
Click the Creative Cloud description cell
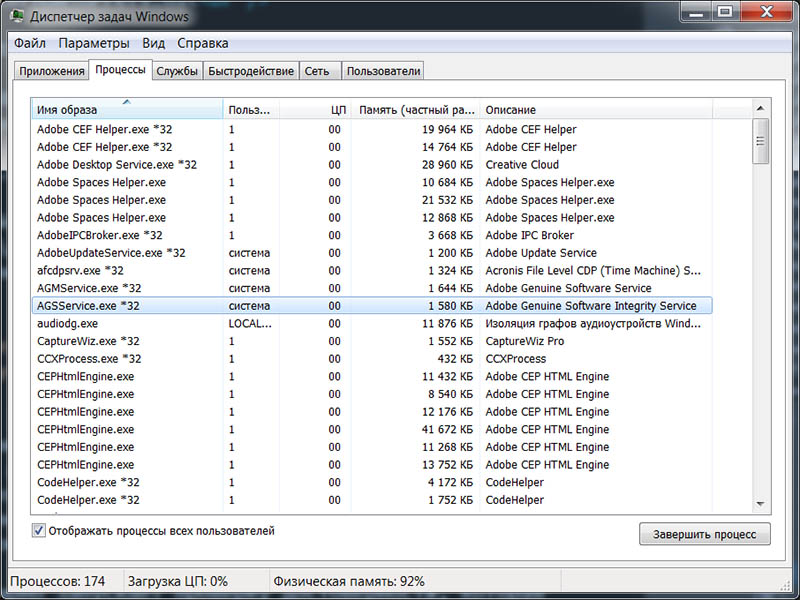tap(522, 165)
